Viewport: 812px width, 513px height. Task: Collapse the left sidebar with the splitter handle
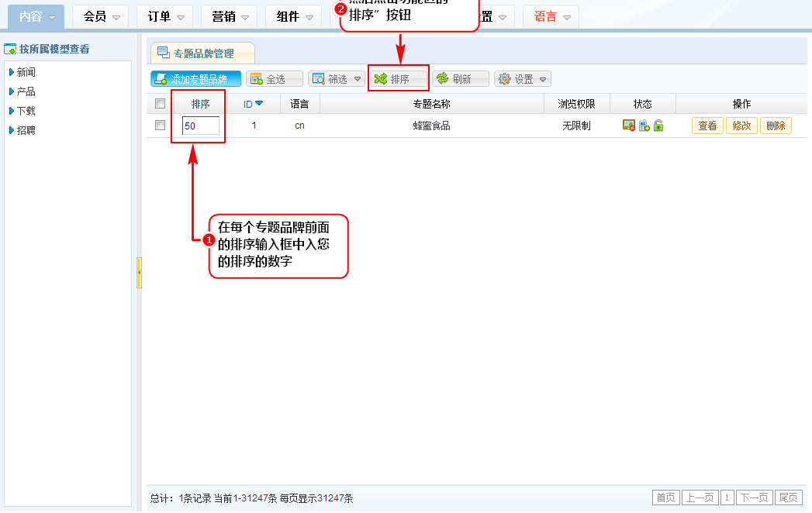tap(139, 273)
